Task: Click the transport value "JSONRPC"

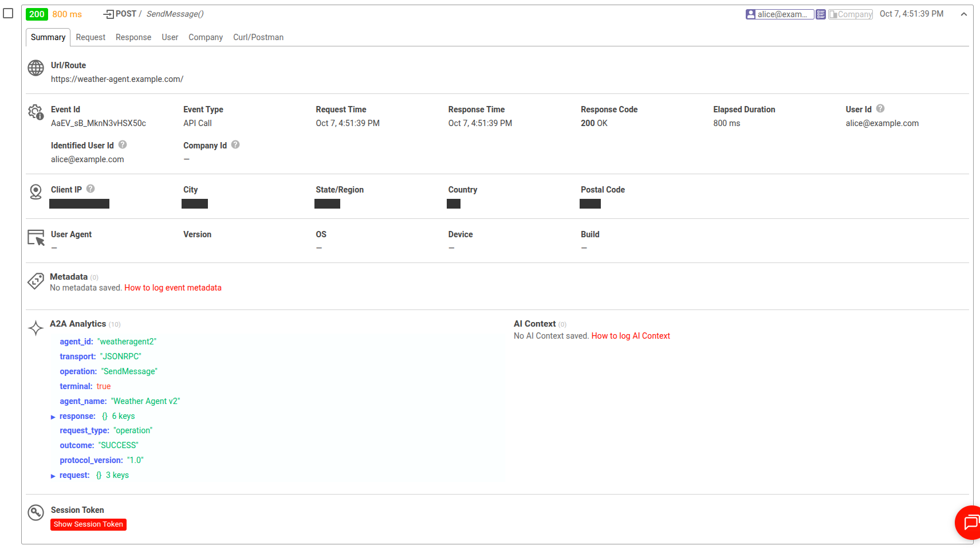Action: pyautogui.click(x=120, y=356)
